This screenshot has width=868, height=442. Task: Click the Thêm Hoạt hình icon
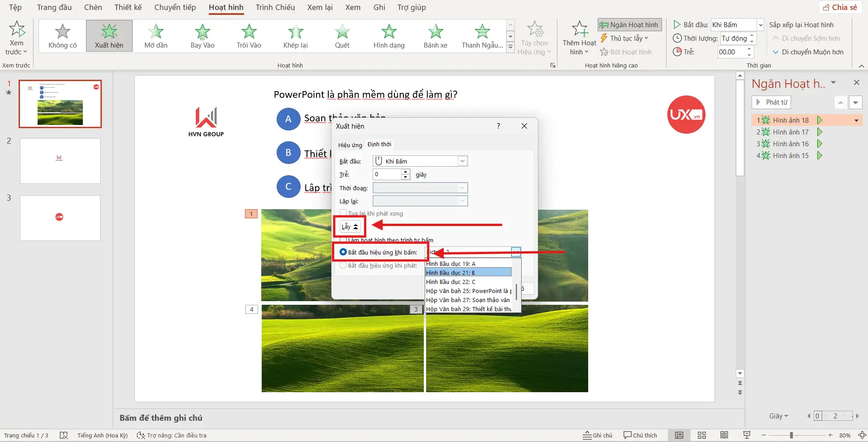click(579, 30)
